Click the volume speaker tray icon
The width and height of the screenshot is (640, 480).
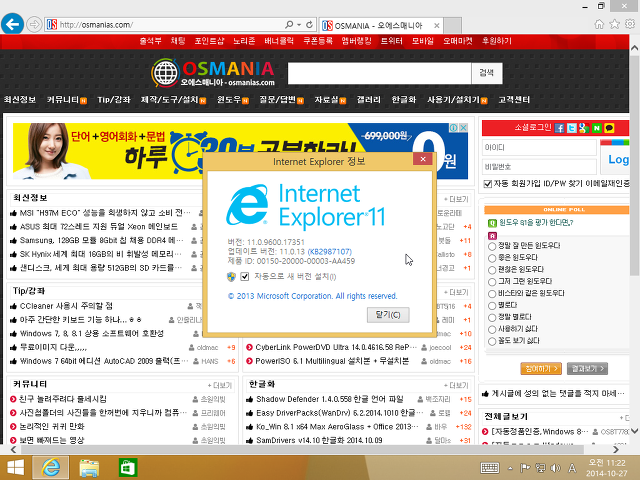tap(556, 468)
